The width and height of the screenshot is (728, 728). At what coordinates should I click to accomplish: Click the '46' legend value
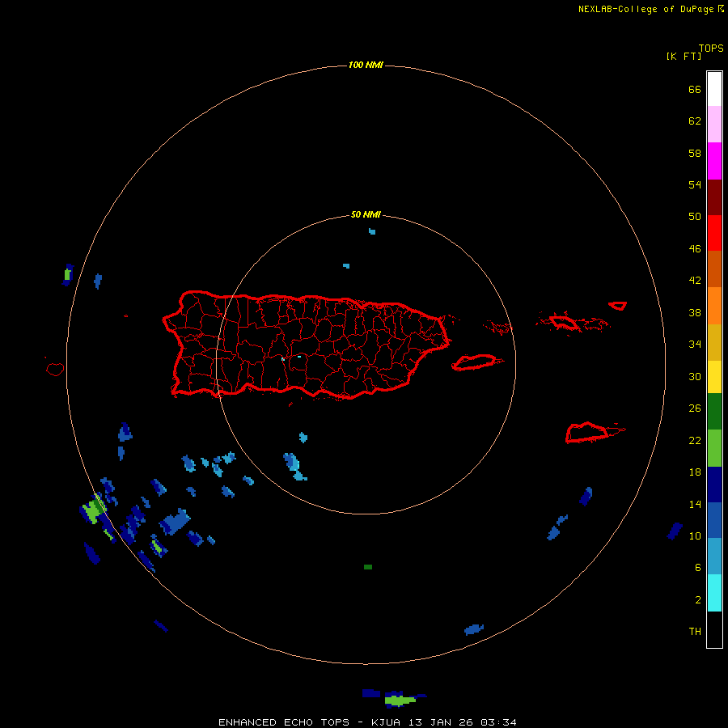[695, 249]
